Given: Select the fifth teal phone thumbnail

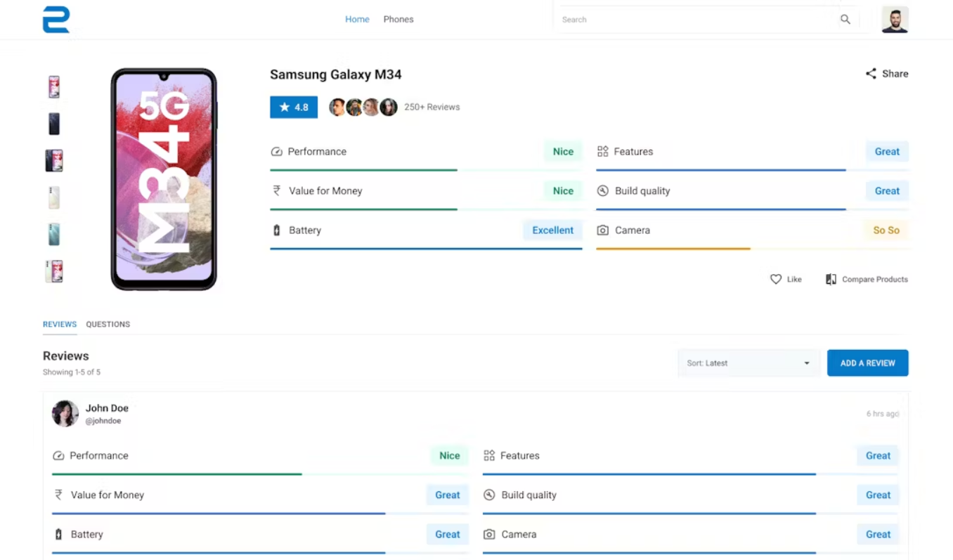Looking at the screenshot, I should click(x=54, y=234).
